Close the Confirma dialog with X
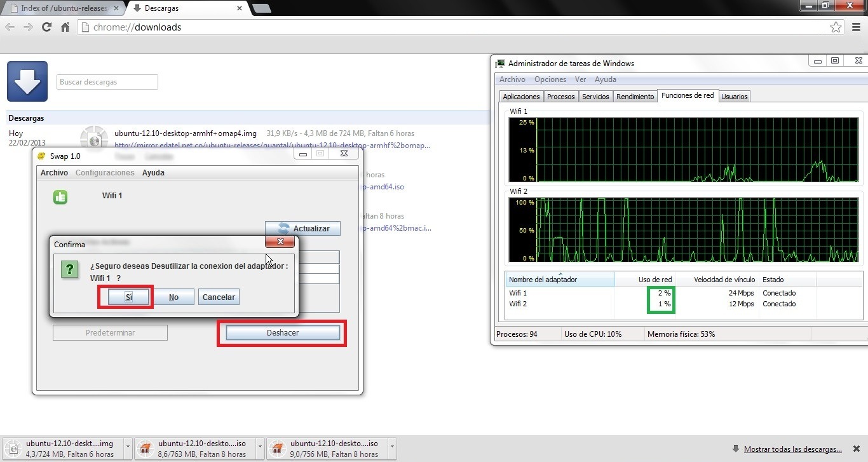The image size is (868, 462). (280, 242)
